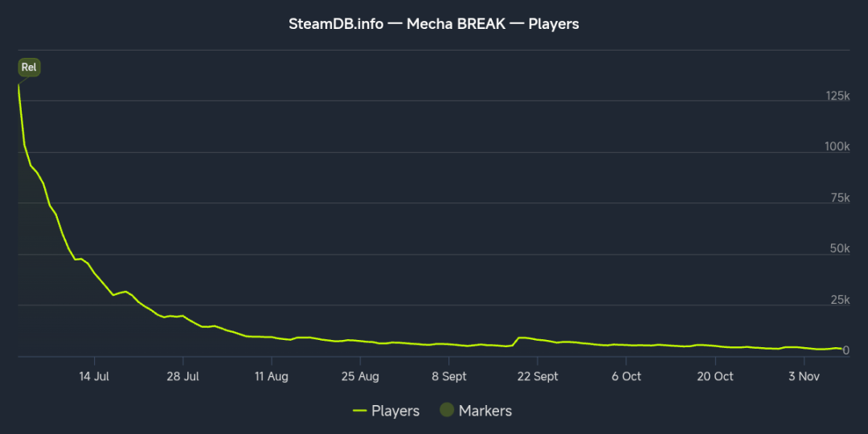Select the 3 Nov date label

pos(803,376)
